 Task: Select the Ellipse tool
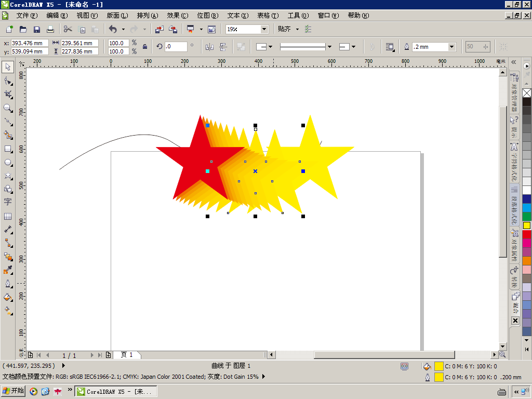[8, 163]
